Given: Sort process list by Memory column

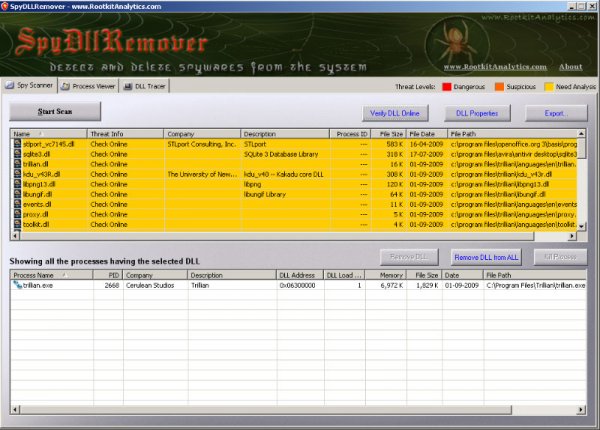Looking at the screenshot, I should [386, 275].
